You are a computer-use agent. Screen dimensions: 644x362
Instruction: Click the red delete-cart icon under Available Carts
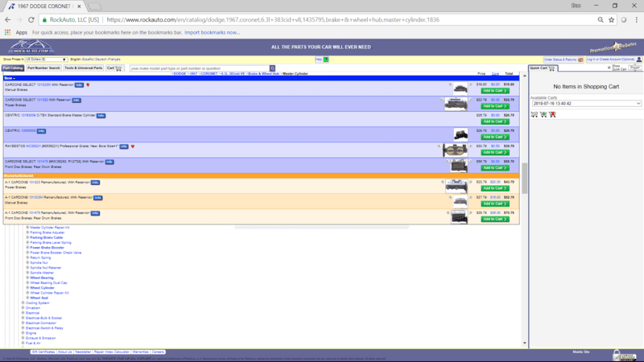552,114
